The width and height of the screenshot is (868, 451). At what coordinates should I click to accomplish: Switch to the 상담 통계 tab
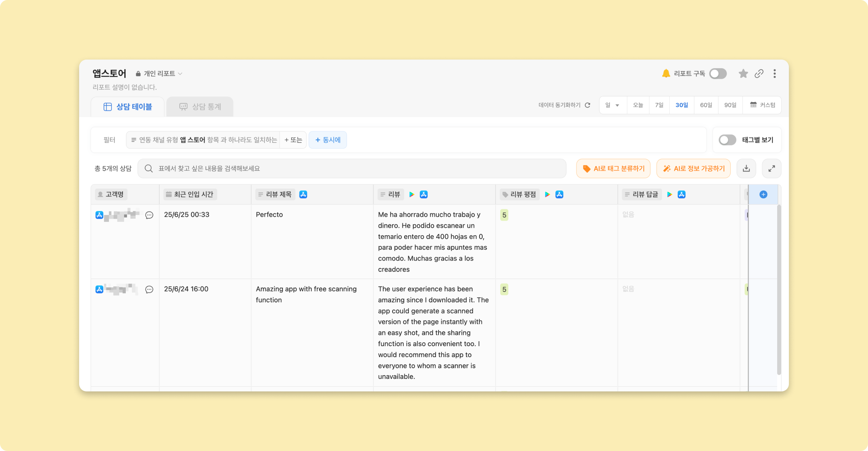coord(200,107)
